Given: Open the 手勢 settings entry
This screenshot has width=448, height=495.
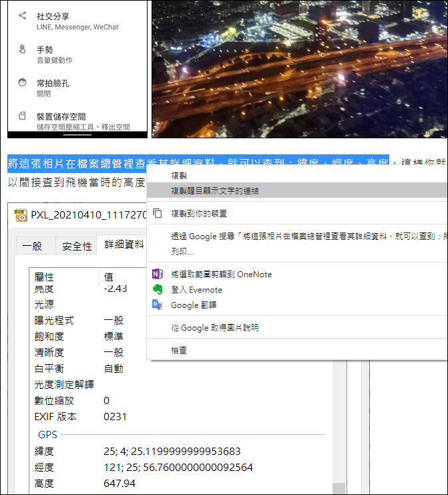Looking at the screenshot, I should pyautogui.click(x=77, y=54).
